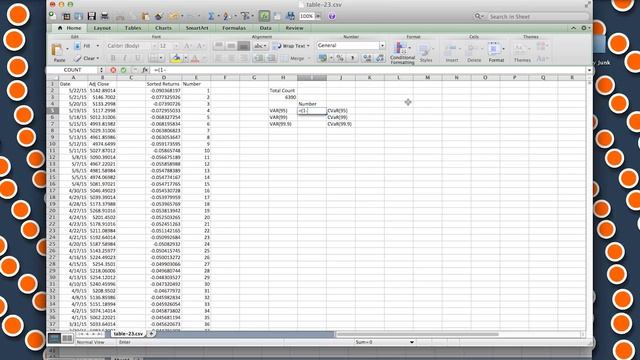Select the Format Painter brush icon
The image size is (640, 360).
click(158, 16)
